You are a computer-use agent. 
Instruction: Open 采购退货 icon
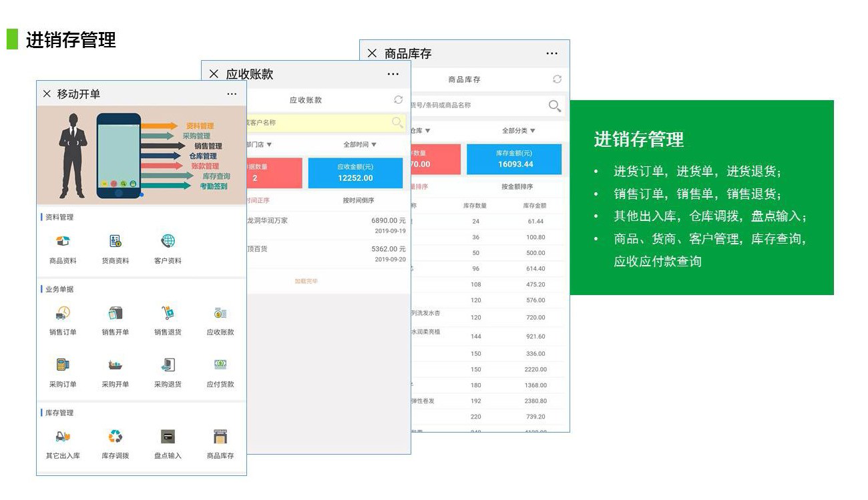(168, 364)
